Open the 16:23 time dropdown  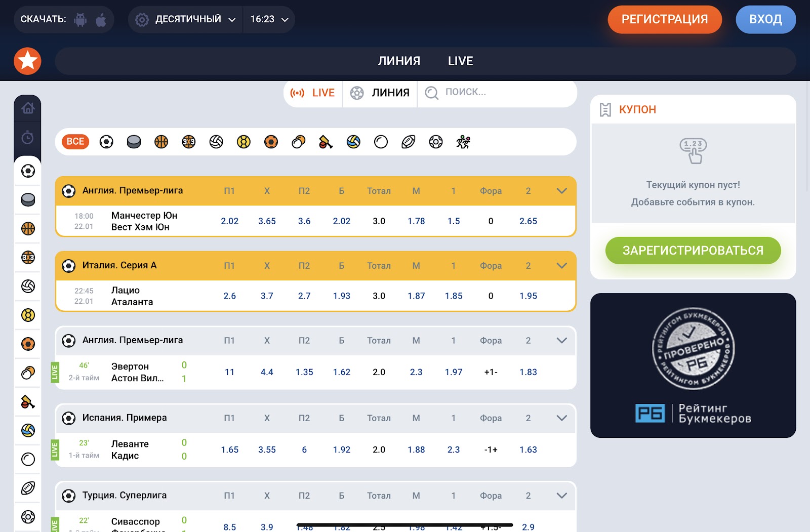click(269, 20)
